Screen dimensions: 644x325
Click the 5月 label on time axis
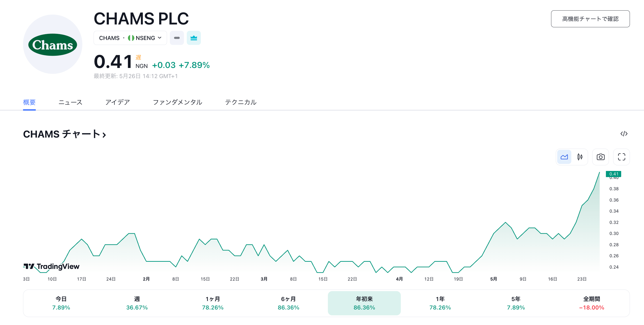point(493,279)
